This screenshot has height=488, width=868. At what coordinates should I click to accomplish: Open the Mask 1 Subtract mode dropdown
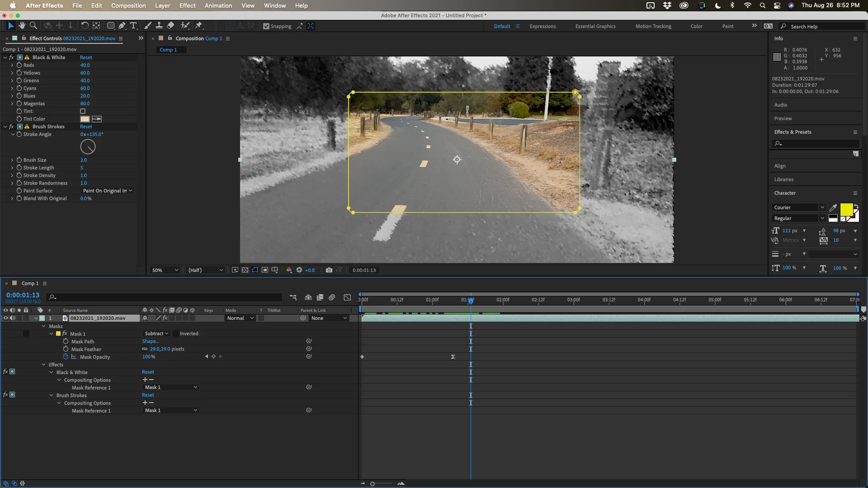point(156,333)
